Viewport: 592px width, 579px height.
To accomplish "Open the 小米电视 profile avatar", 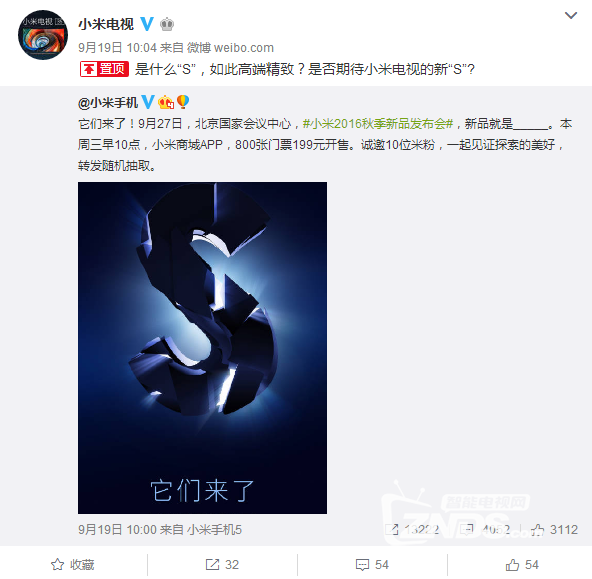I will (x=43, y=35).
